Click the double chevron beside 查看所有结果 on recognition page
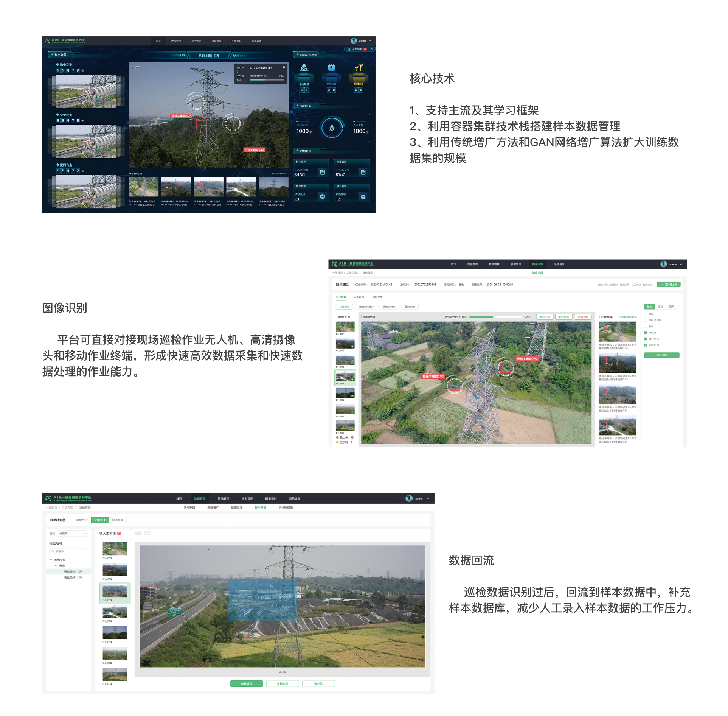 636,317
